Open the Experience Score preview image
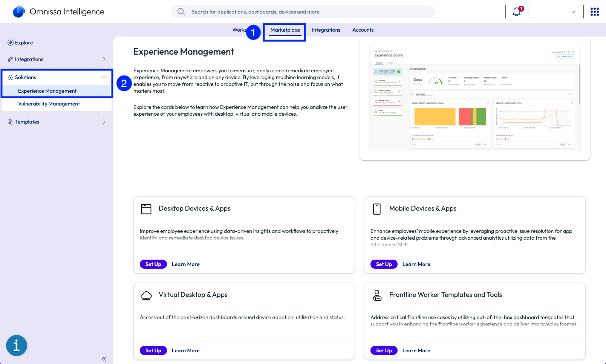 point(475,98)
